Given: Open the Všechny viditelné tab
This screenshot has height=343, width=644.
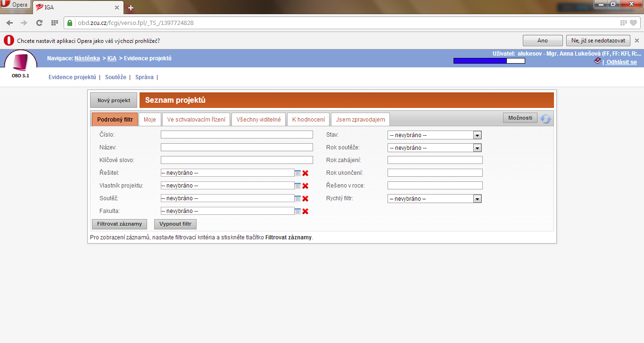Looking at the screenshot, I should pyautogui.click(x=259, y=119).
